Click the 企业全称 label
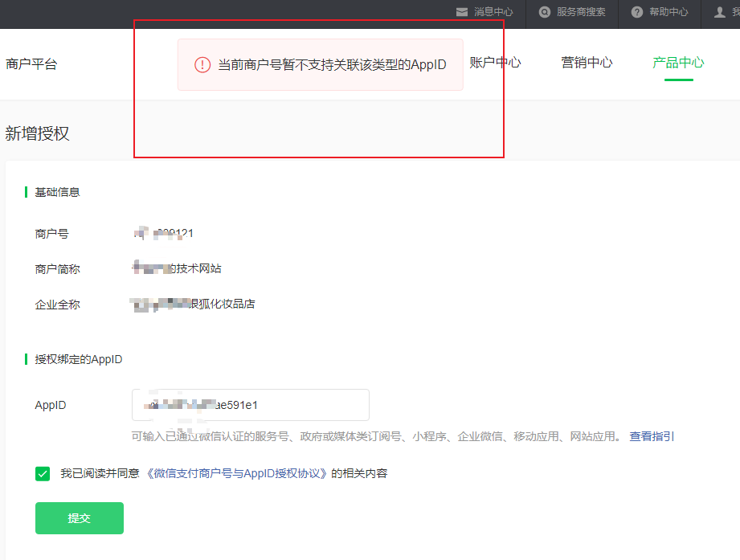740x560 pixels. 58,305
